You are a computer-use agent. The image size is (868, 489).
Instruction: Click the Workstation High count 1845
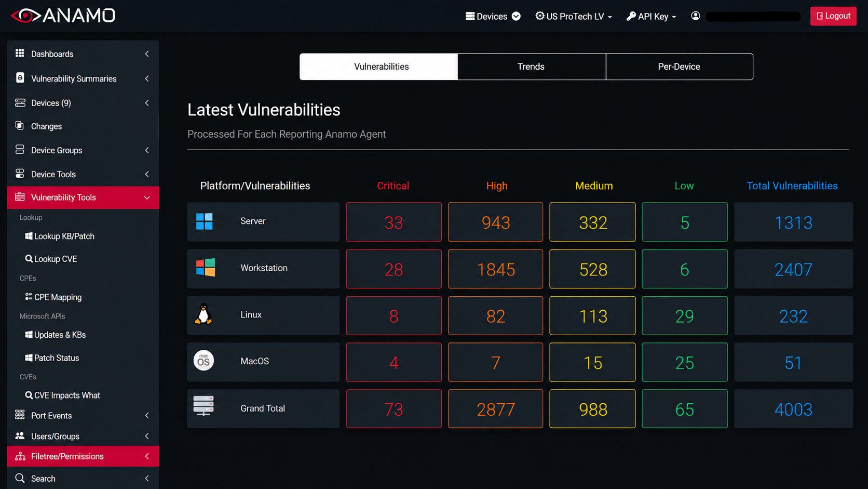(495, 269)
